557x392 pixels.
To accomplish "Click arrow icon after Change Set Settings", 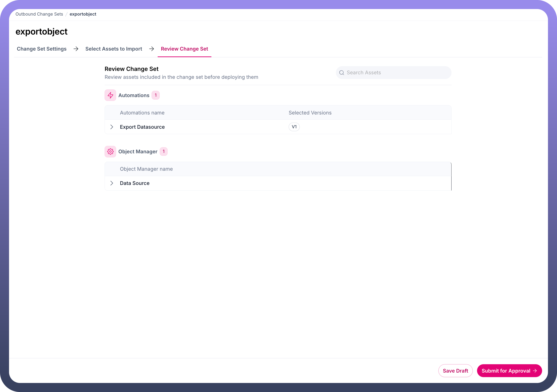I will point(76,49).
